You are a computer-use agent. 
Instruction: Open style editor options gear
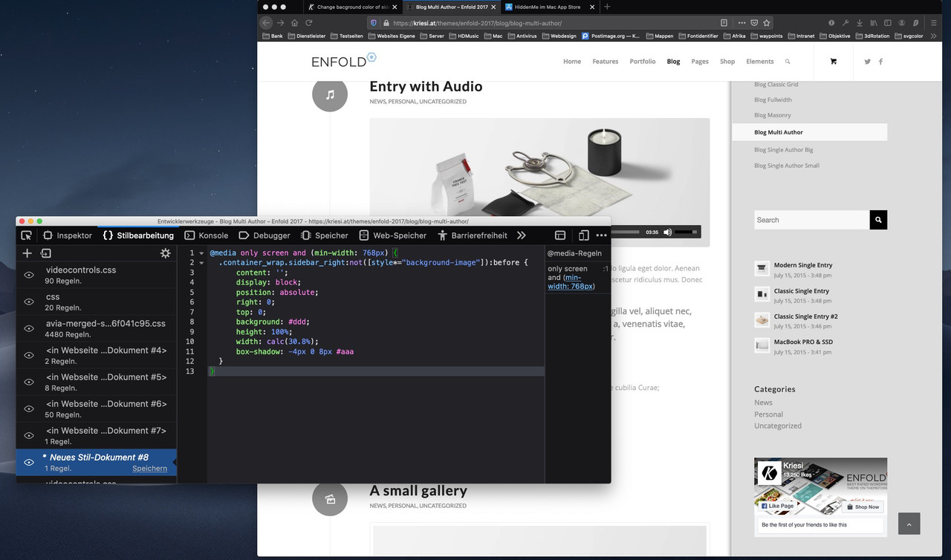click(165, 253)
